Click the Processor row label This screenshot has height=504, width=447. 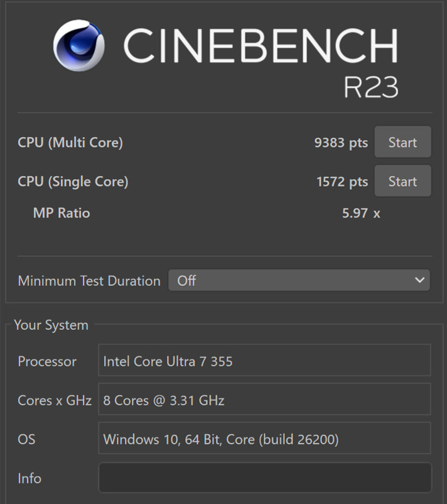(47, 361)
